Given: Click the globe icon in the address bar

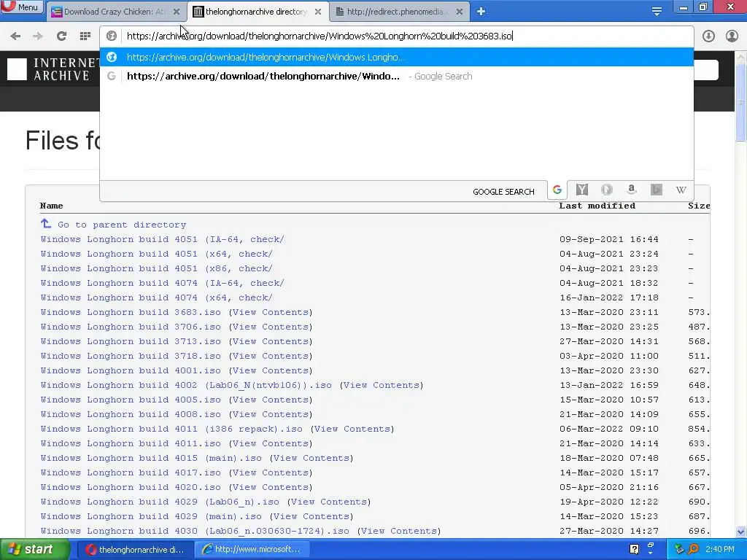Looking at the screenshot, I should pyautogui.click(x=112, y=36).
